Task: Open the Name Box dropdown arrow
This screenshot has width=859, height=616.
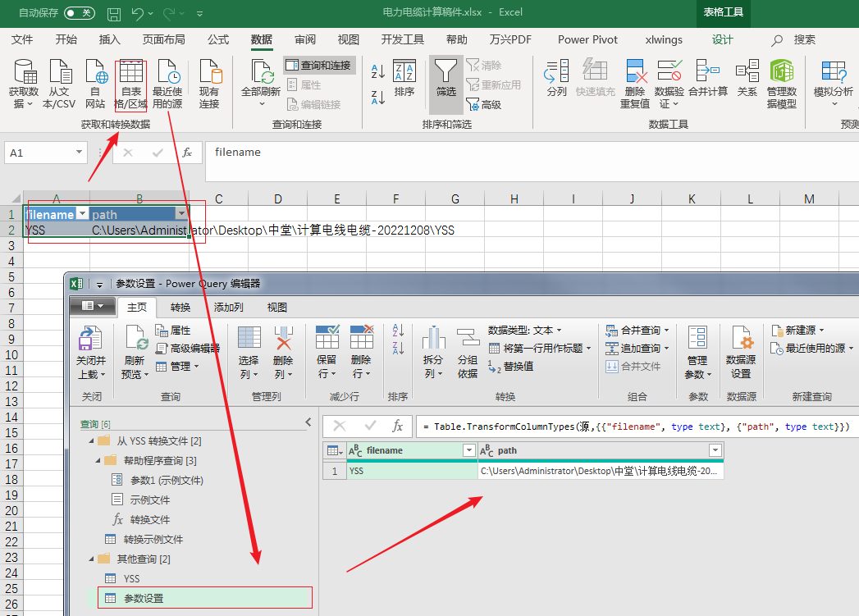Action: [79, 153]
